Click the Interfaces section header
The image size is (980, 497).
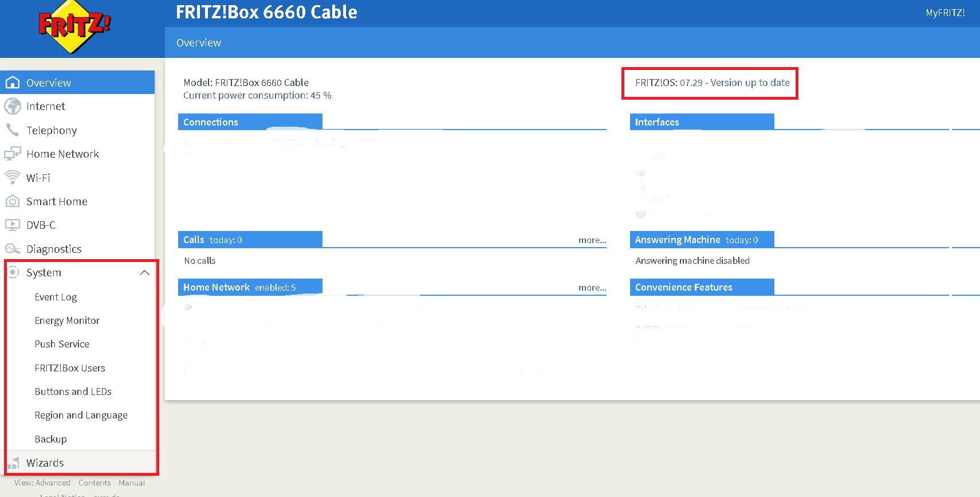coord(702,122)
